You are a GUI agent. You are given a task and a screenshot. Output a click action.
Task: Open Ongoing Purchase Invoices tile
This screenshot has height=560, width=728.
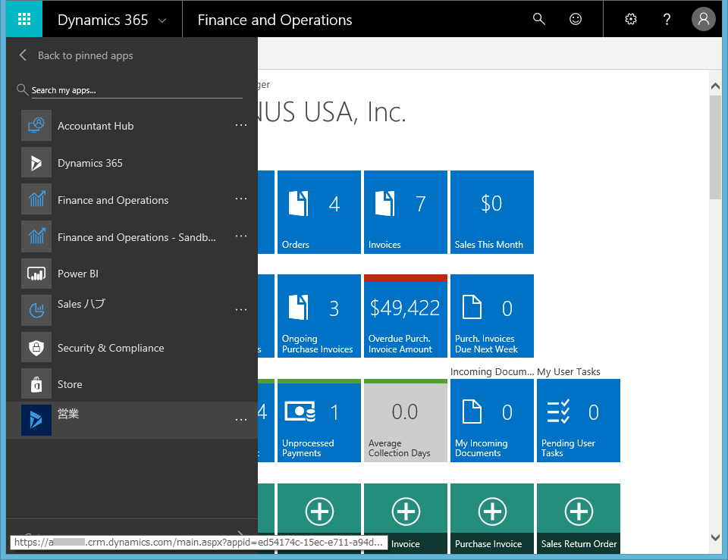319,316
